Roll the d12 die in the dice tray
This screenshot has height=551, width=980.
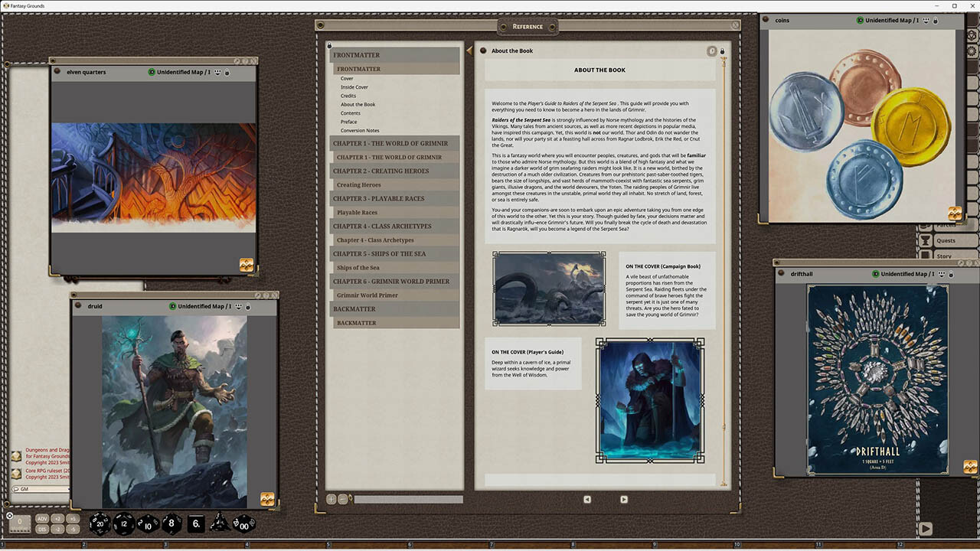[x=123, y=523]
